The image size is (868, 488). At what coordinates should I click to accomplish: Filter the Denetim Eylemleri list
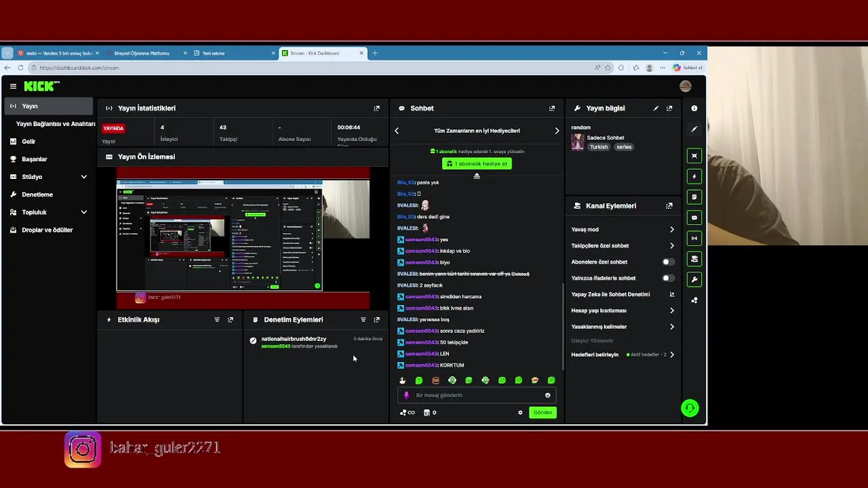(x=363, y=320)
